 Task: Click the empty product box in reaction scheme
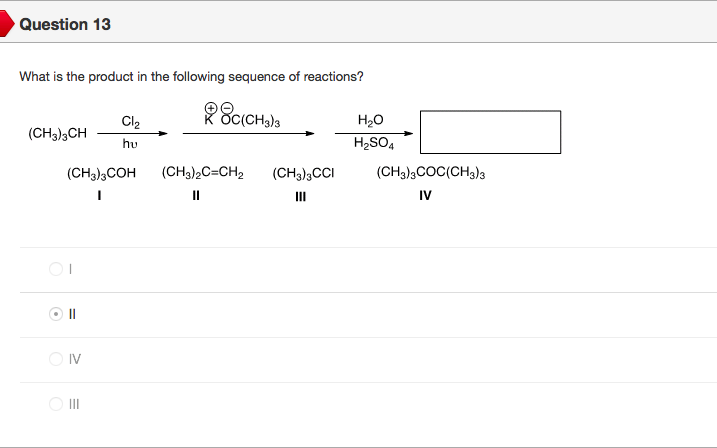point(489,132)
